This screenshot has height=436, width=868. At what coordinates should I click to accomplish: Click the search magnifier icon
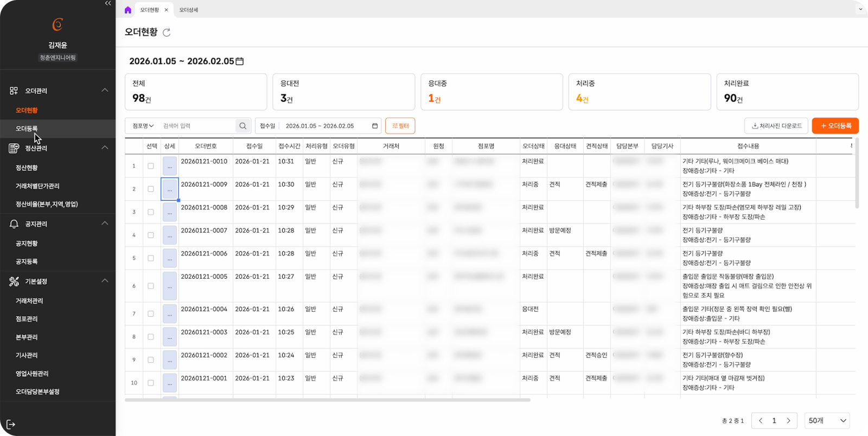click(242, 126)
